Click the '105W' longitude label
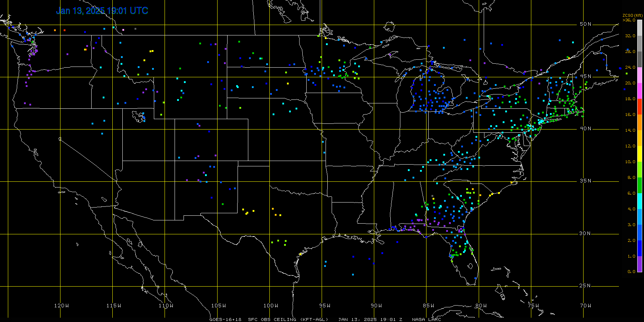The image size is (644, 322). point(219,306)
